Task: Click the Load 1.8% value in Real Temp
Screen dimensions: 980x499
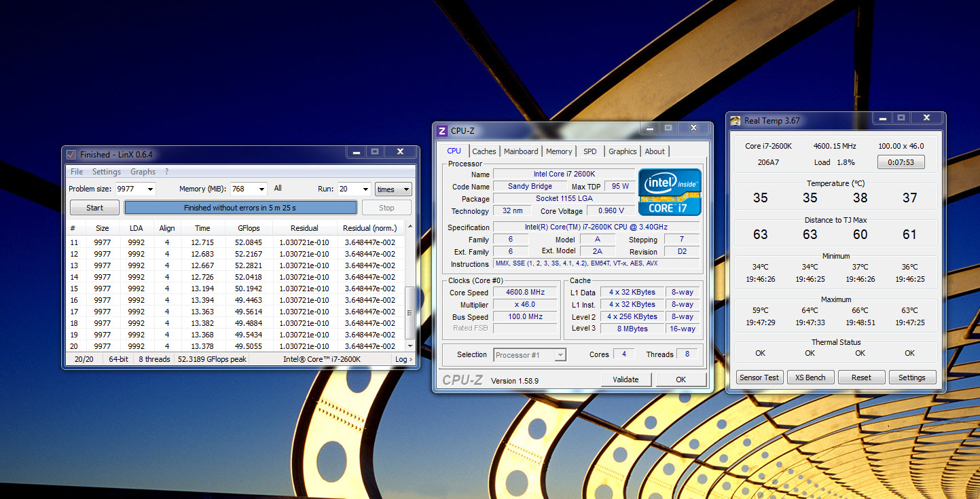Action: (846, 162)
